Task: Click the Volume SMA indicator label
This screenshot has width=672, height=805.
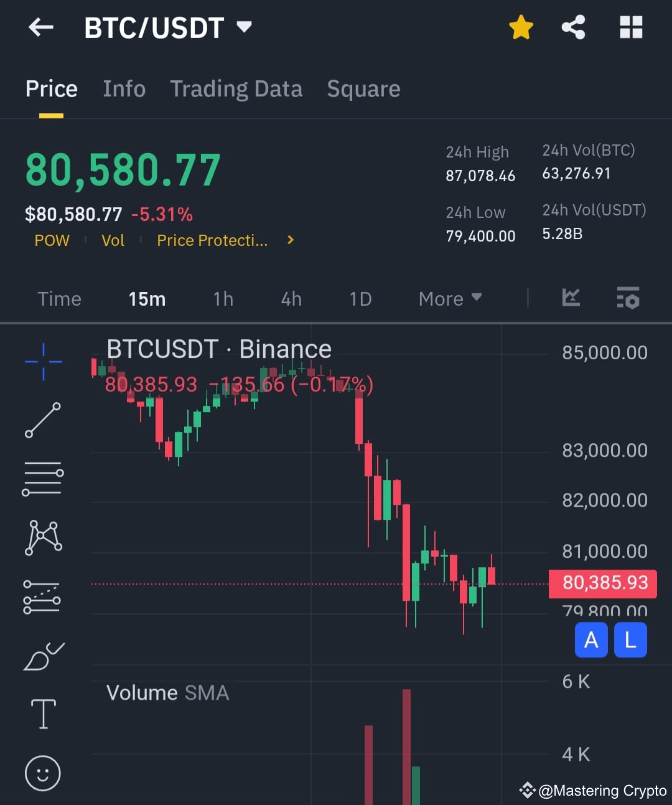Action: click(x=167, y=693)
